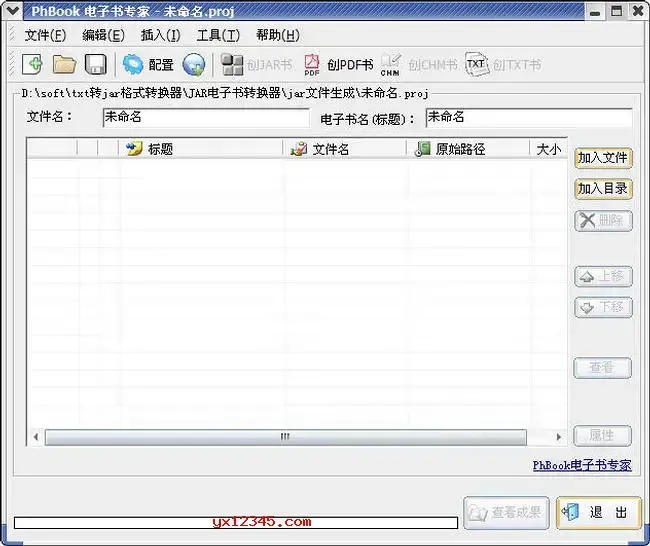Create a PDF book via 创PDF书

[x=338, y=65]
